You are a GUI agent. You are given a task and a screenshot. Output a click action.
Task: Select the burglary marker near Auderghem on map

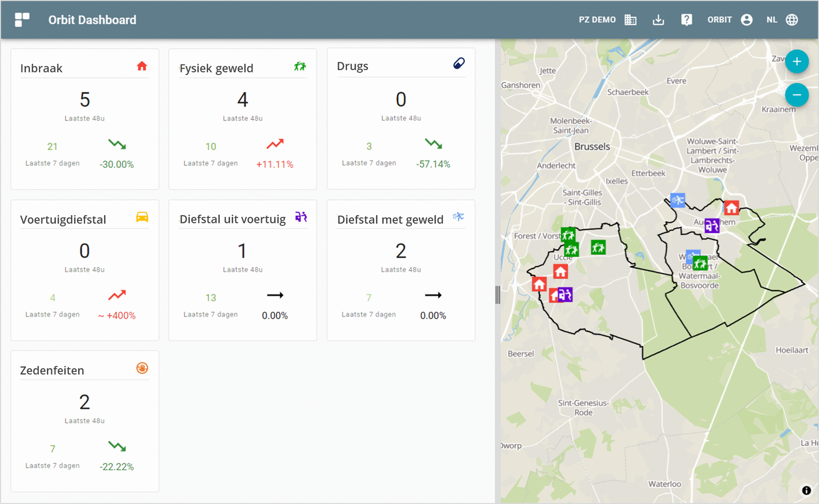731,208
